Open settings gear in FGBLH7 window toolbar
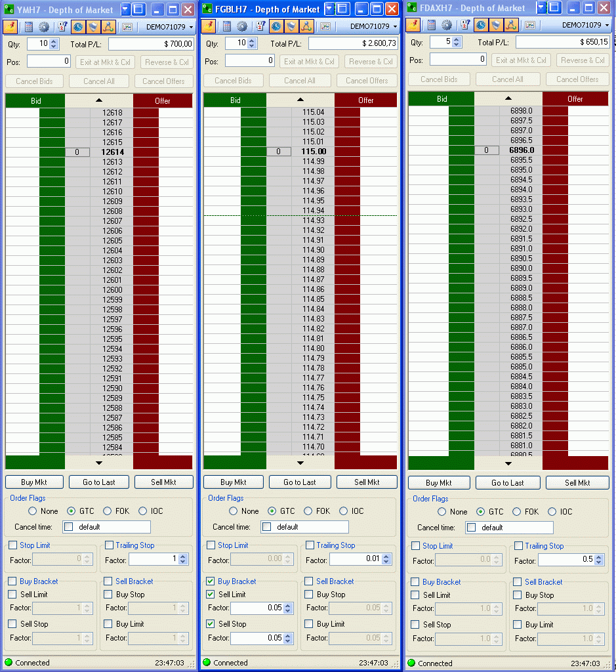This screenshot has width=616, height=672. coord(242,26)
